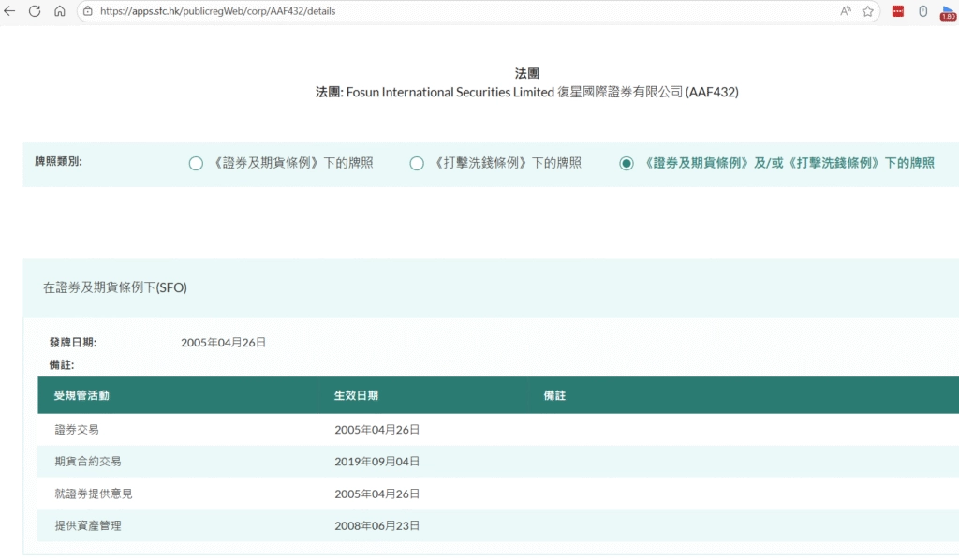Click the 生效日期 column header
959x560 pixels.
[356, 396]
